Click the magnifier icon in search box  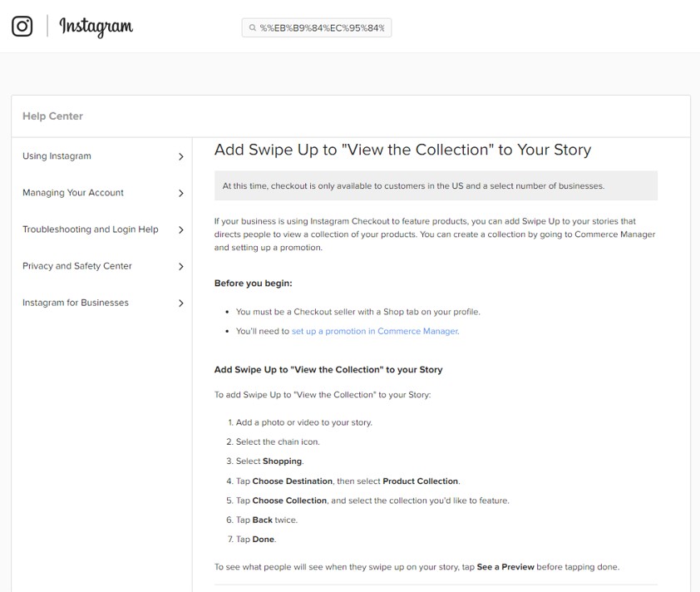pos(253,27)
